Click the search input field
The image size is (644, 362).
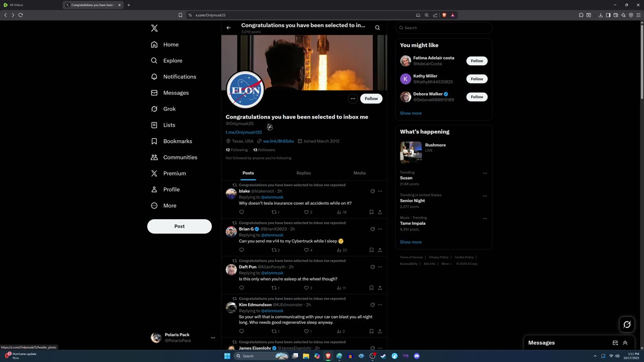point(444,28)
